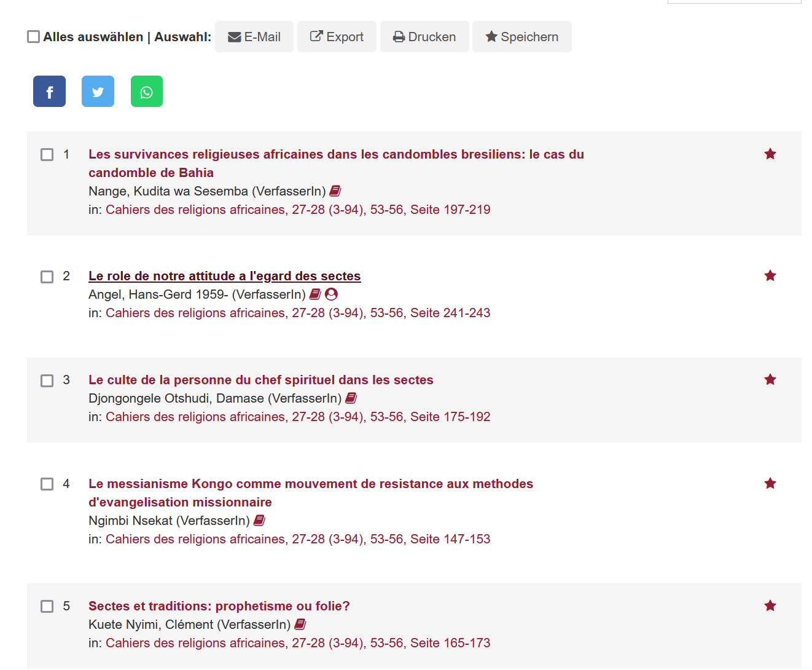Open Sectes et traditions: prophetisme ou folie?

pos(219,606)
